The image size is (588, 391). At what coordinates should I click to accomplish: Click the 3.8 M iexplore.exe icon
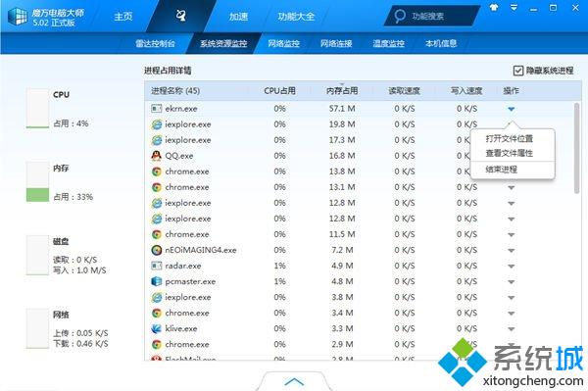(157, 297)
